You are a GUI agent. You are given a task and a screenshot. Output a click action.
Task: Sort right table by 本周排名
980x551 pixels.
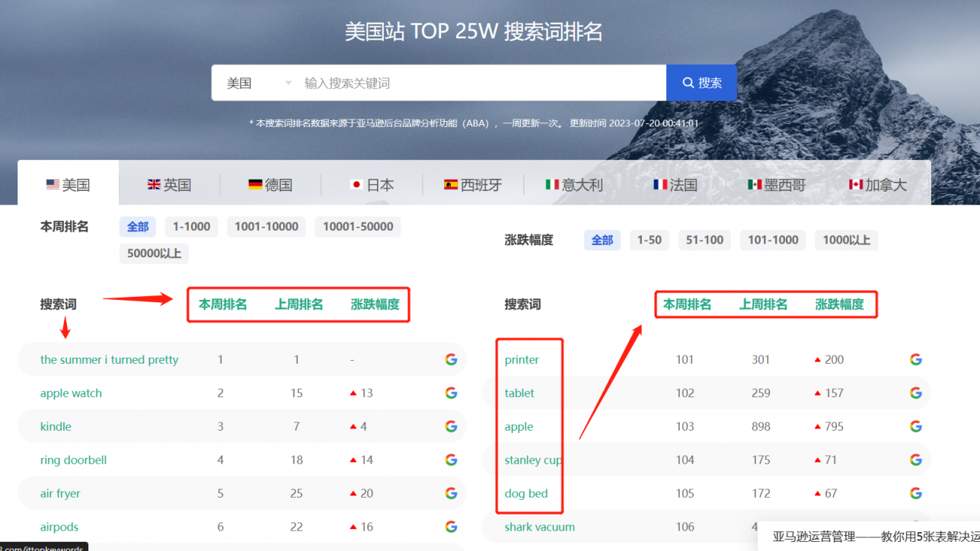(688, 304)
